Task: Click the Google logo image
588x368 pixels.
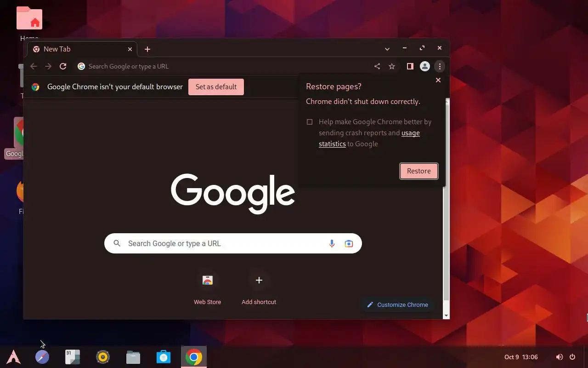Action: (x=233, y=193)
